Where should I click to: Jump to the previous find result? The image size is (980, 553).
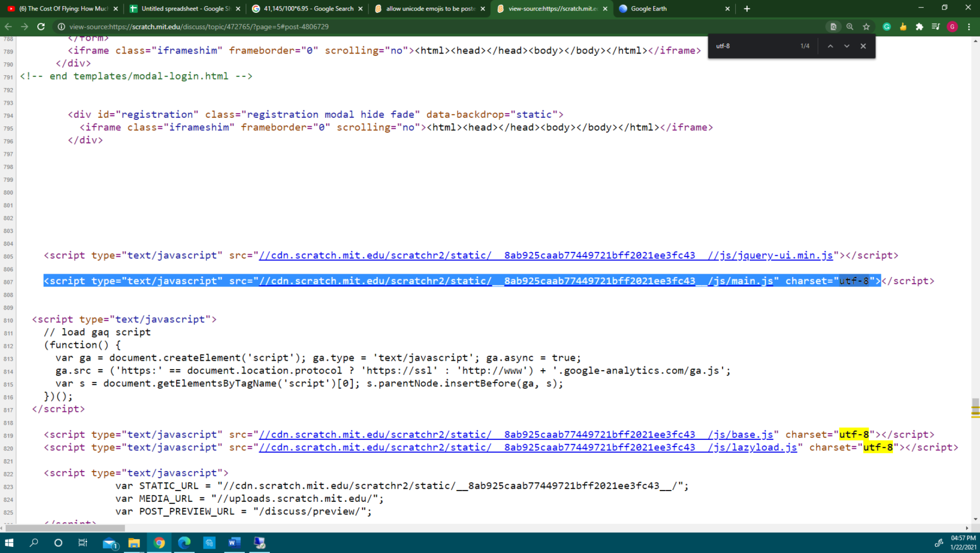[830, 46]
